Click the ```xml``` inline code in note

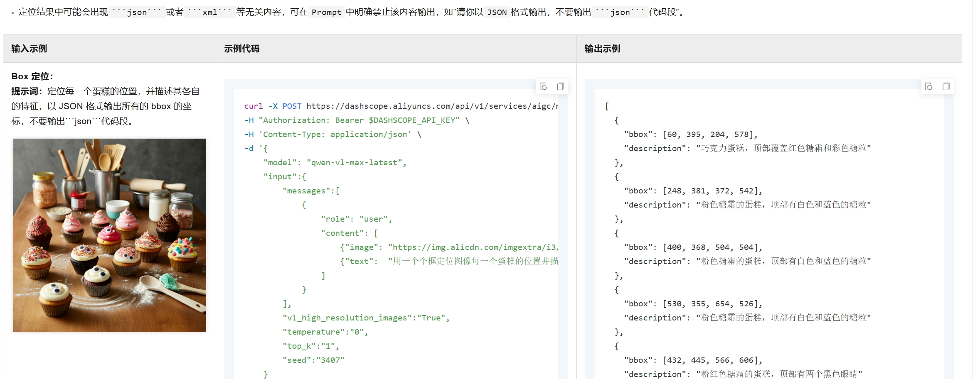click(209, 12)
